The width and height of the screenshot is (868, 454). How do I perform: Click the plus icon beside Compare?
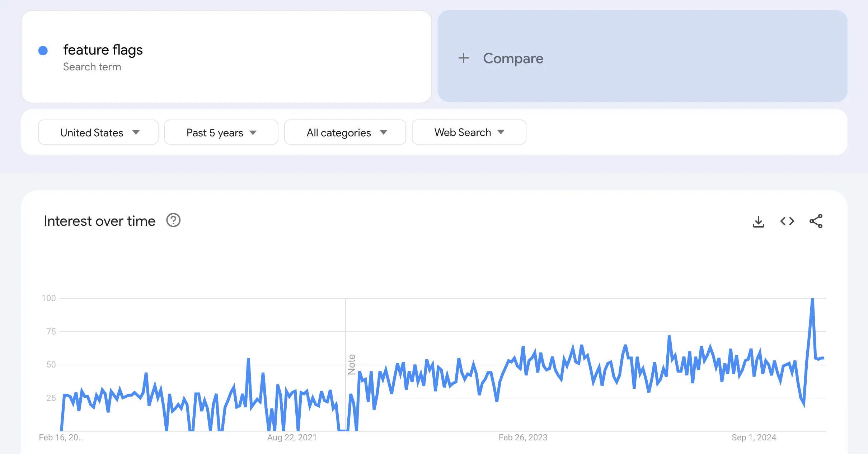coord(464,58)
